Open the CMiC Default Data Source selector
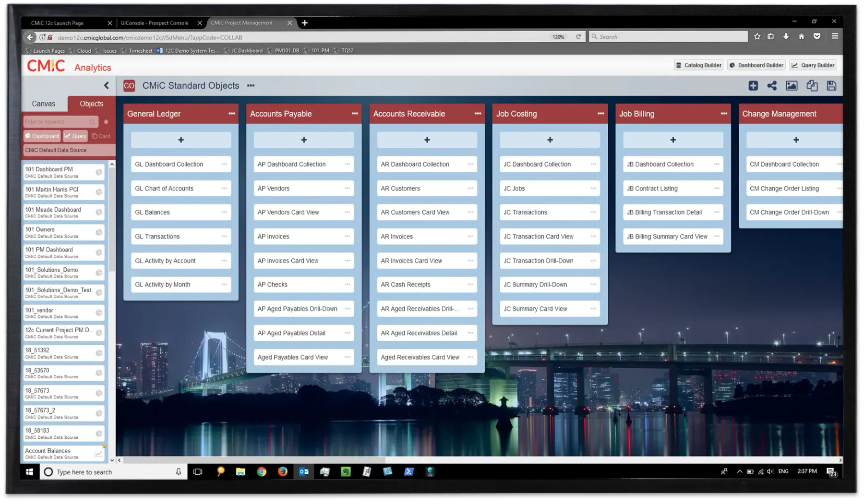 click(69, 150)
